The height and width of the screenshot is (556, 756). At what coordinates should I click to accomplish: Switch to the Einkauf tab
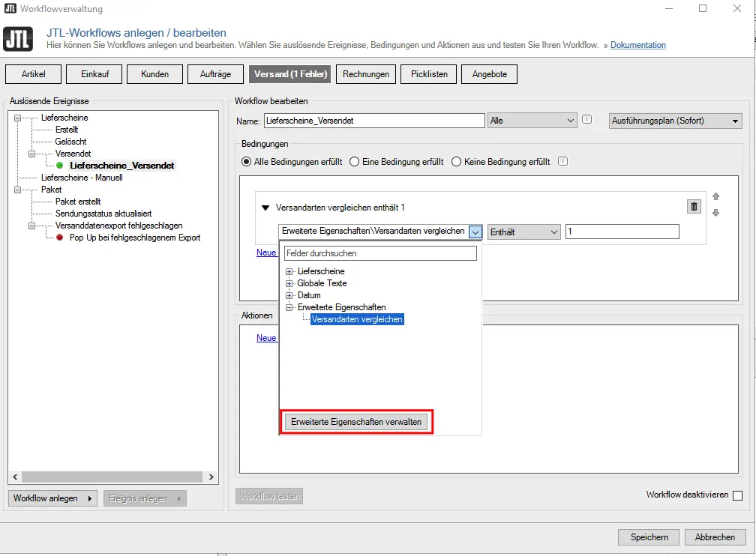(94, 74)
